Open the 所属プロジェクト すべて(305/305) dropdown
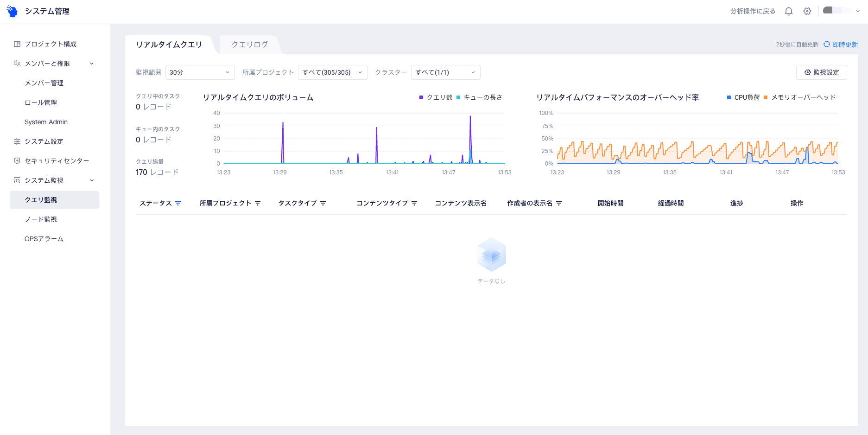The width and height of the screenshot is (868, 435). point(332,72)
